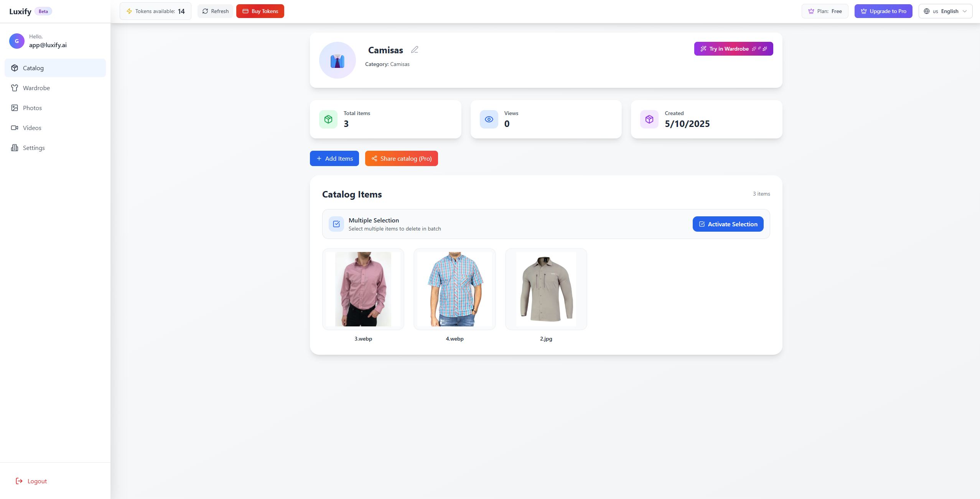Click the Add Items button
Viewport: 980px width, 499px height.
[x=334, y=158]
